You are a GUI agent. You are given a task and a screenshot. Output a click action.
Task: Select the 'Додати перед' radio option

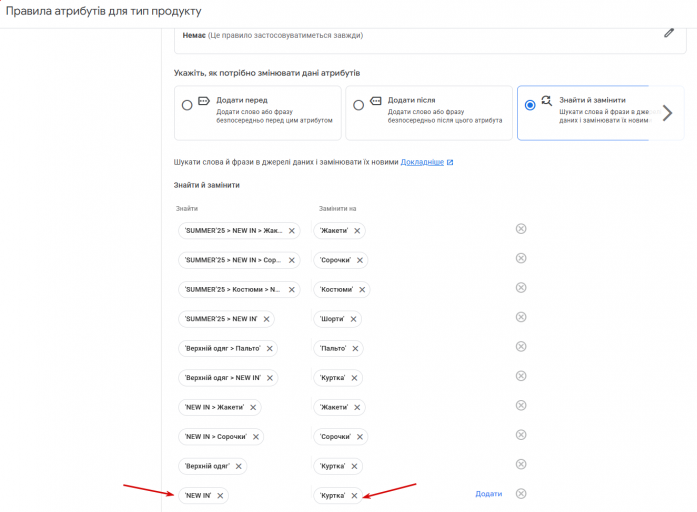tap(187, 104)
